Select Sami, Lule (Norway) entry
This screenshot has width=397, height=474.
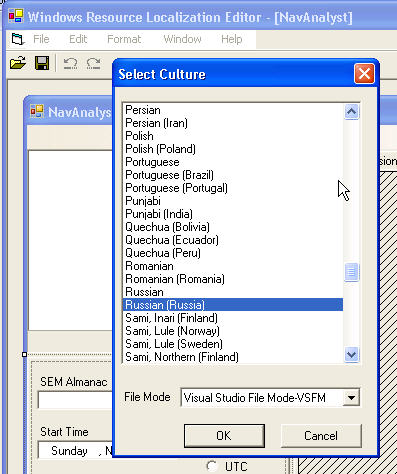(233, 331)
